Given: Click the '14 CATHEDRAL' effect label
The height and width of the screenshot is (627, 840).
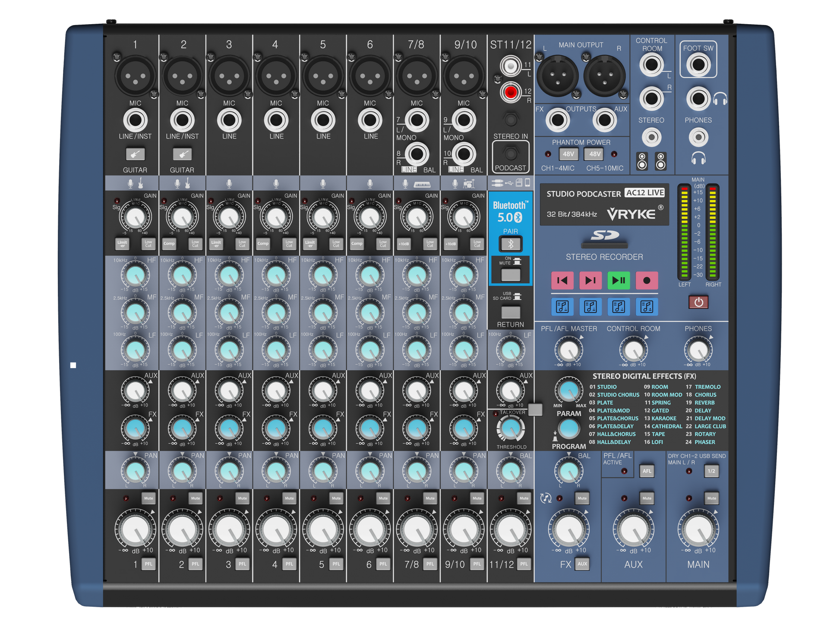Looking at the screenshot, I should [x=663, y=426].
